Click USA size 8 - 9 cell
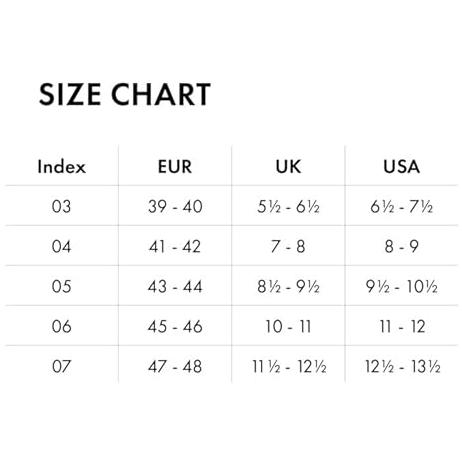Screen dimensions: 462x462 point(402,246)
